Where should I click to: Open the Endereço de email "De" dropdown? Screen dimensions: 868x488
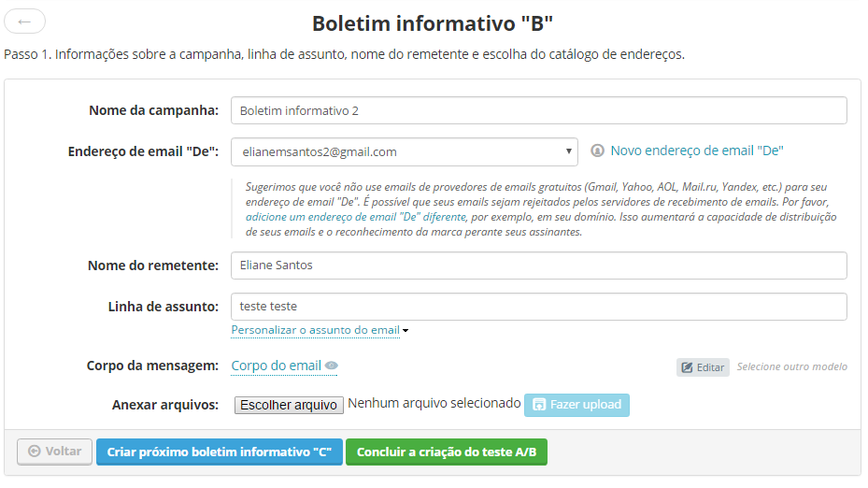[x=405, y=151]
